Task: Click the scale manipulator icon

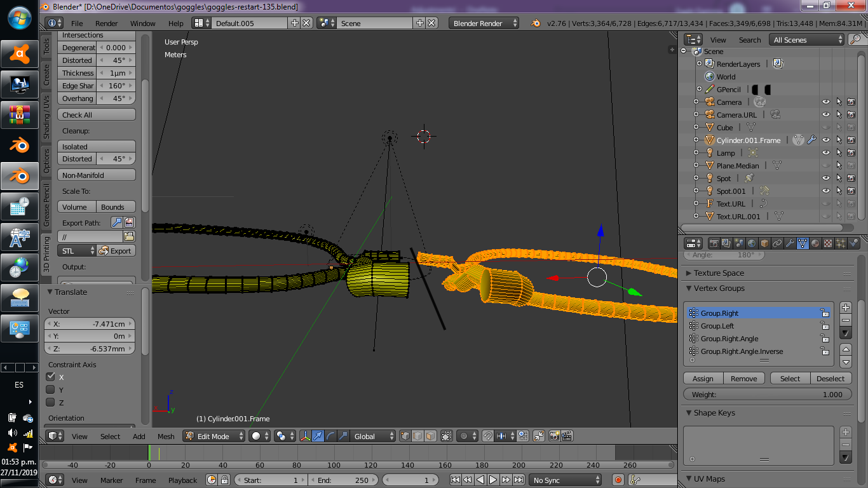Action: pos(343,436)
